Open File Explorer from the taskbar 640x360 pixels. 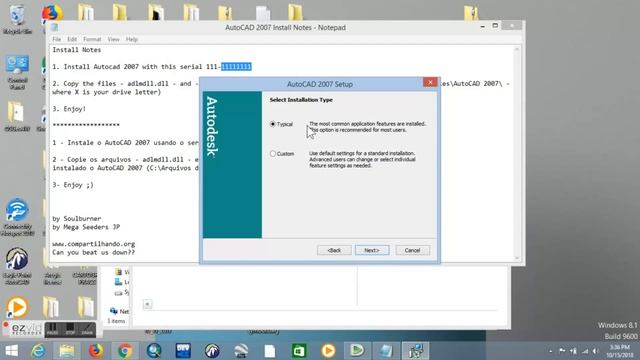[67, 351]
